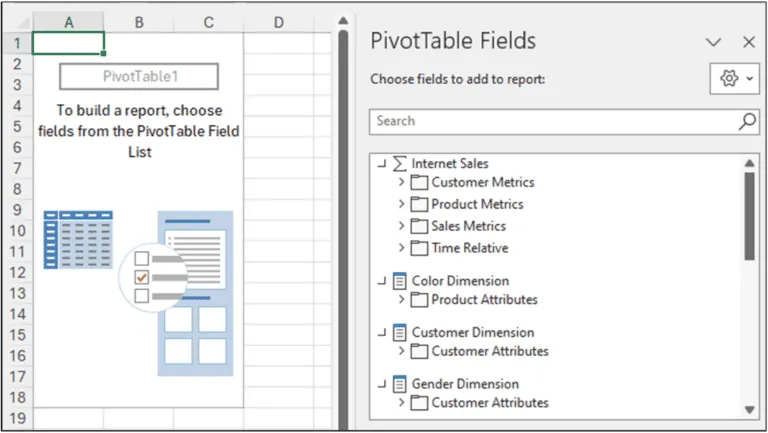Viewport: 768px width, 433px height.
Task: Click the field list scrollbar down arrow
Action: (749, 410)
